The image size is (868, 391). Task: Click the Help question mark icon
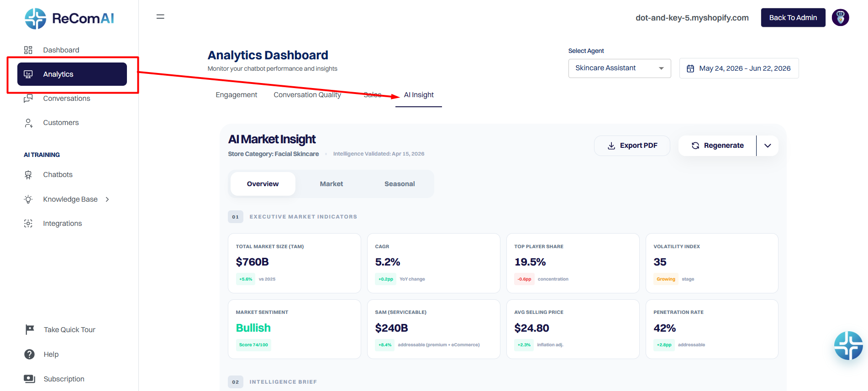[29, 355]
